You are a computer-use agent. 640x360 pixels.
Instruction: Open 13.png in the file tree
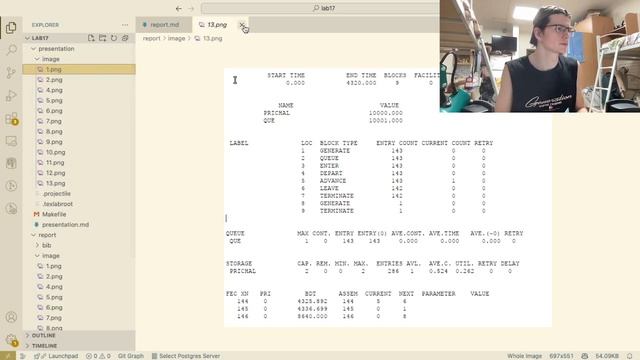click(79, 183)
